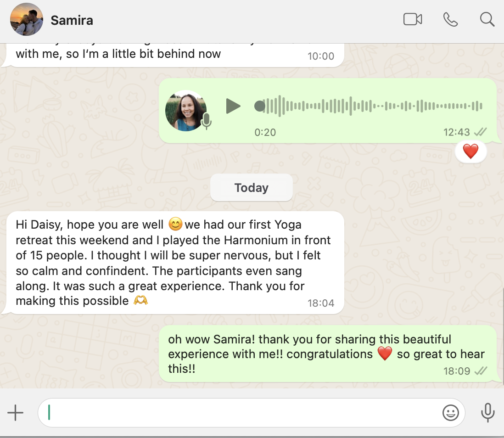Select the Yoga retreat message bubble

coord(175,263)
